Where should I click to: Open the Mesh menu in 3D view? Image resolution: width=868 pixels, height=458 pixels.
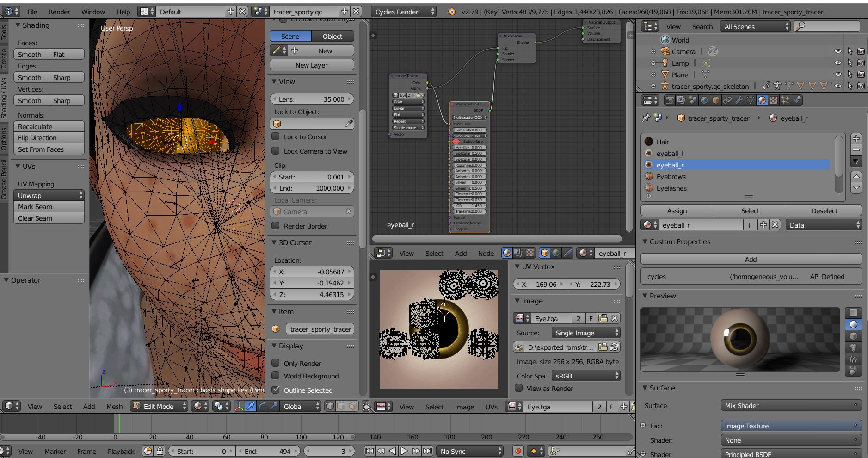click(x=114, y=406)
